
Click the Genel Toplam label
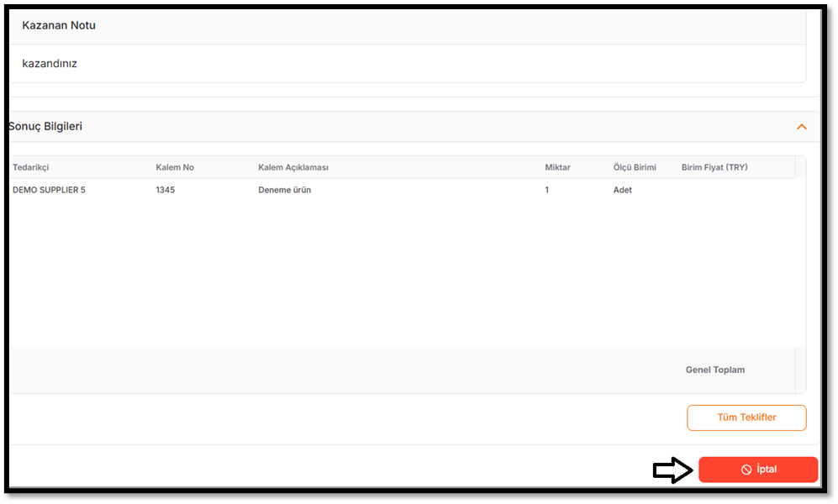715,370
